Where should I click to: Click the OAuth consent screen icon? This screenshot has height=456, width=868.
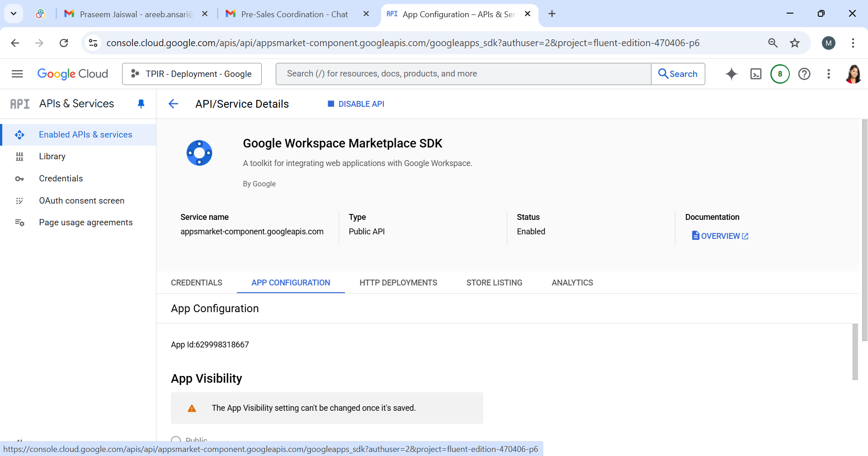(x=19, y=201)
